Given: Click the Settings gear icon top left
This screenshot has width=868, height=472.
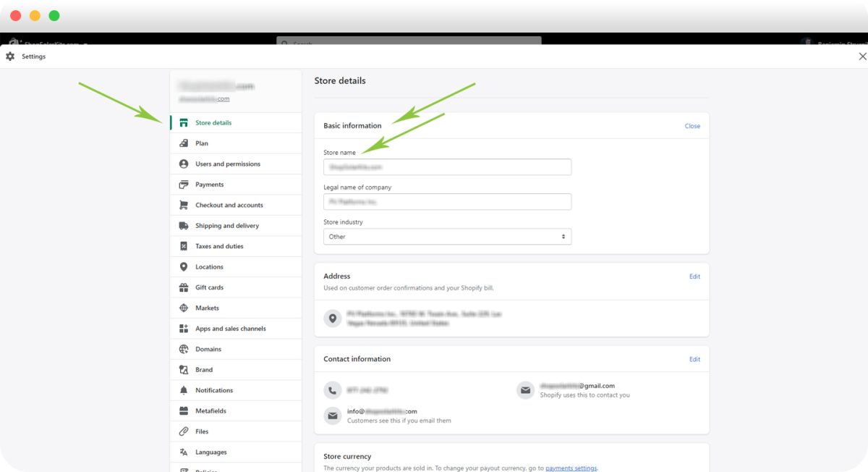Looking at the screenshot, I should (x=10, y=56).
